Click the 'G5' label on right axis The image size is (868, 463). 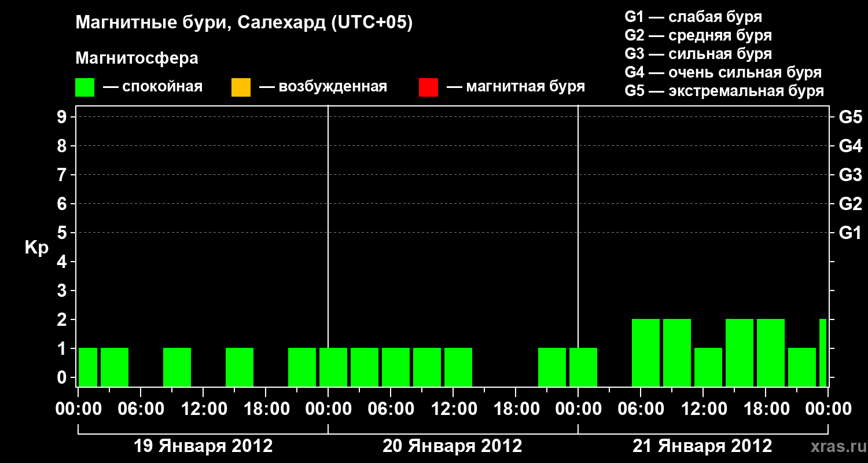(x=850, y=117)
